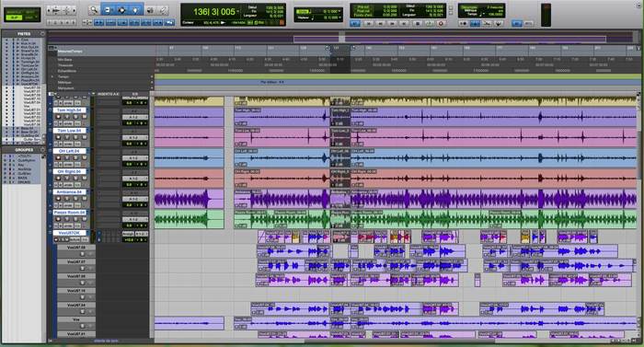Toggle the metronome click button

pos(476,23)
